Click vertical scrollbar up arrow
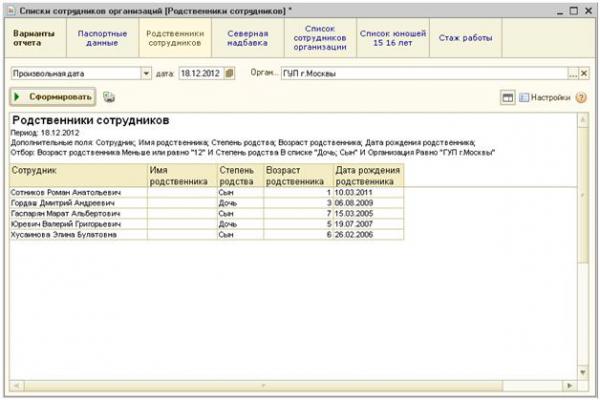The height and width of the screenshot is (400, 600). click(x=583, y=121)
